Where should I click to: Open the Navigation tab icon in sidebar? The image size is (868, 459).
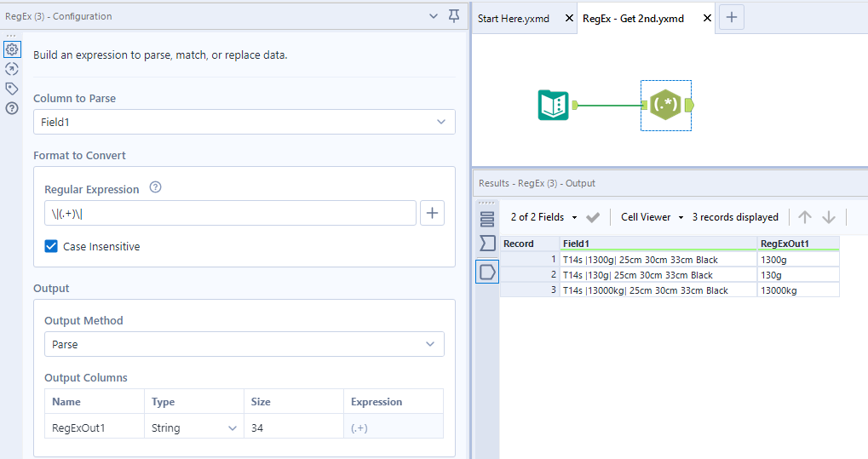[x=12, y=69]
